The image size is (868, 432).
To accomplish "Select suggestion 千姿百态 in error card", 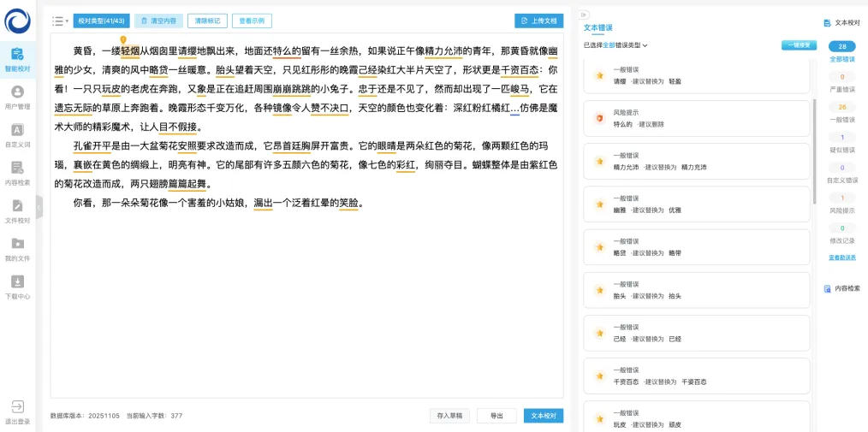I will click(693, 382).
